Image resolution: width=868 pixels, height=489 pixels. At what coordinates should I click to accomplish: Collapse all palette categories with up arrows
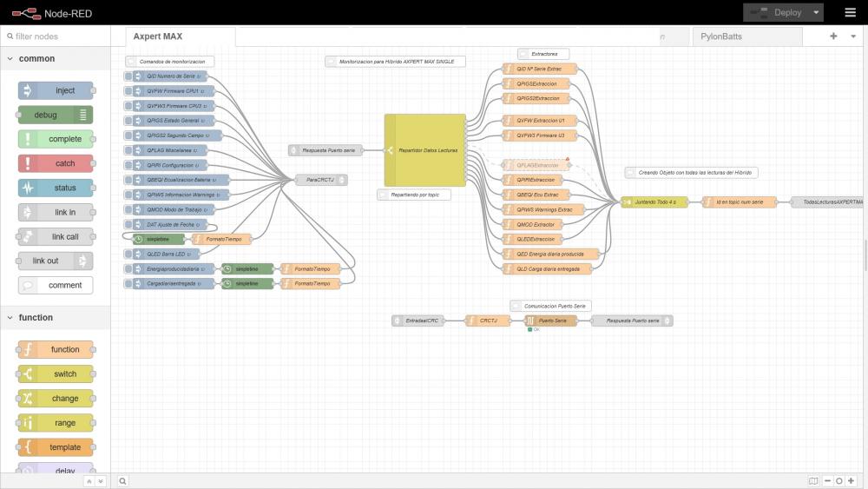pos(89,480)
